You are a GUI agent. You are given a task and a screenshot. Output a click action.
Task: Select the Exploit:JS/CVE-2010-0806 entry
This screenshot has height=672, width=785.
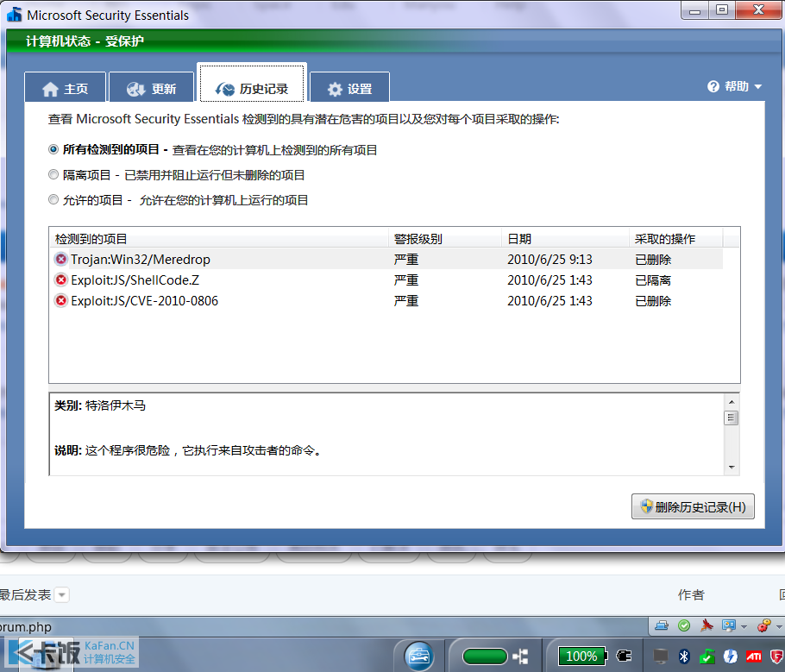(x=145, y=300)
